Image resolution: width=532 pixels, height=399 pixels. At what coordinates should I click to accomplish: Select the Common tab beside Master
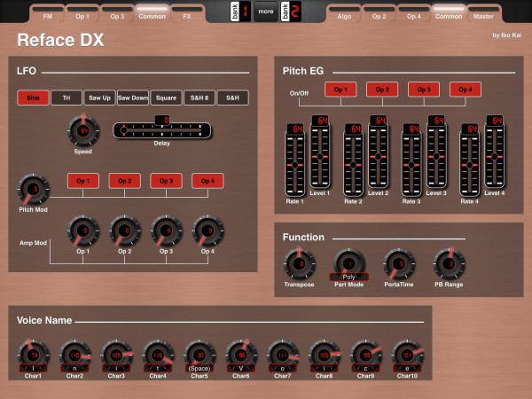(x=449, y=14)
